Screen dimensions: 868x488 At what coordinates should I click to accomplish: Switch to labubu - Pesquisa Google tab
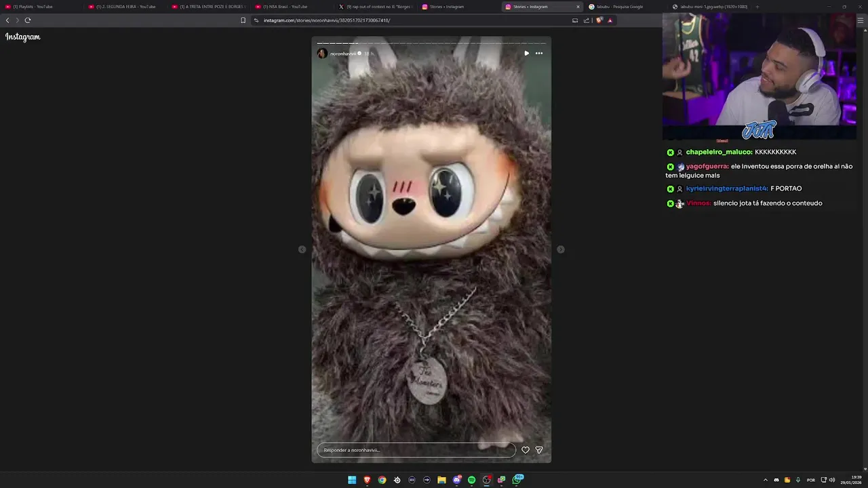point(626,7)
